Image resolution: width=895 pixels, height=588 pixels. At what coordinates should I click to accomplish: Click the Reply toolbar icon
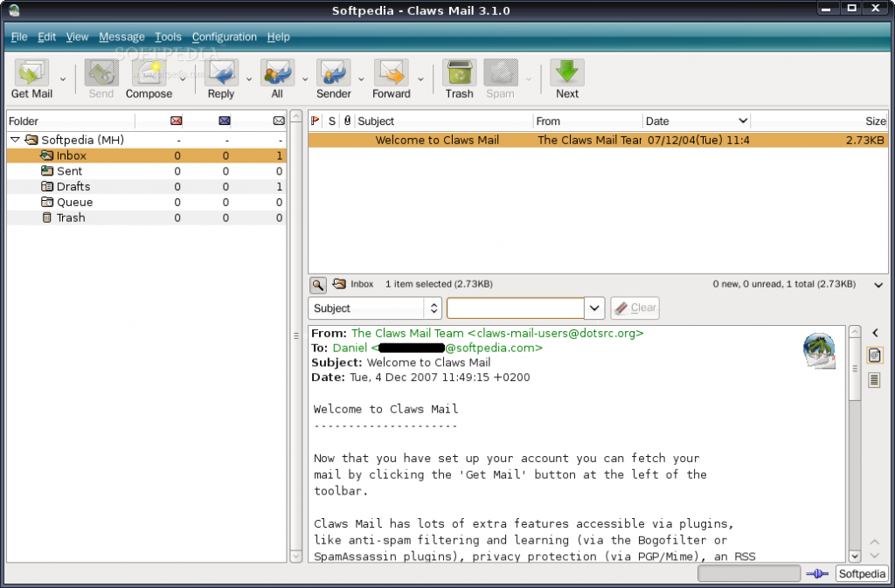tap(221, 73)
